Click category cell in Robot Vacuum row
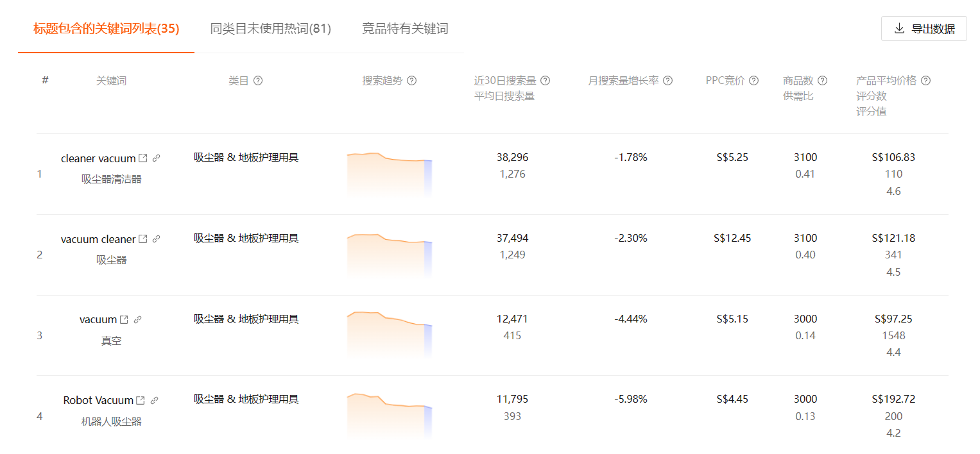Image resolution: width=980 pixels, height=454 pixels. click(246, 399)
